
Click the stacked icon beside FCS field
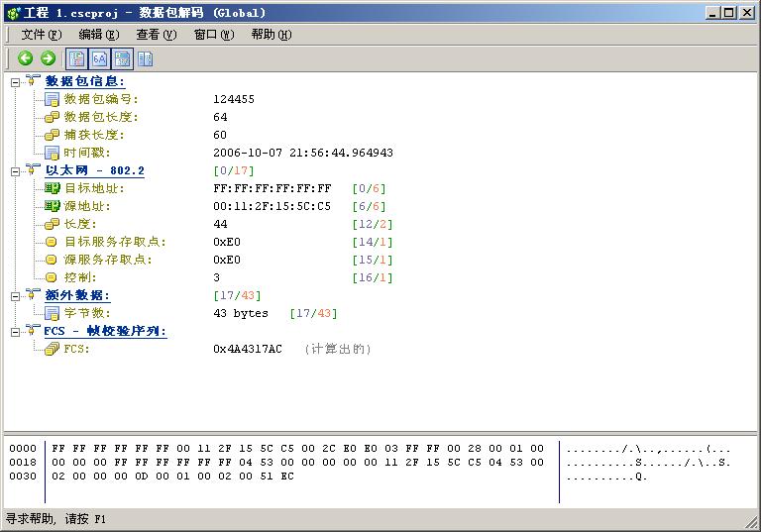(x=52, y=349)
